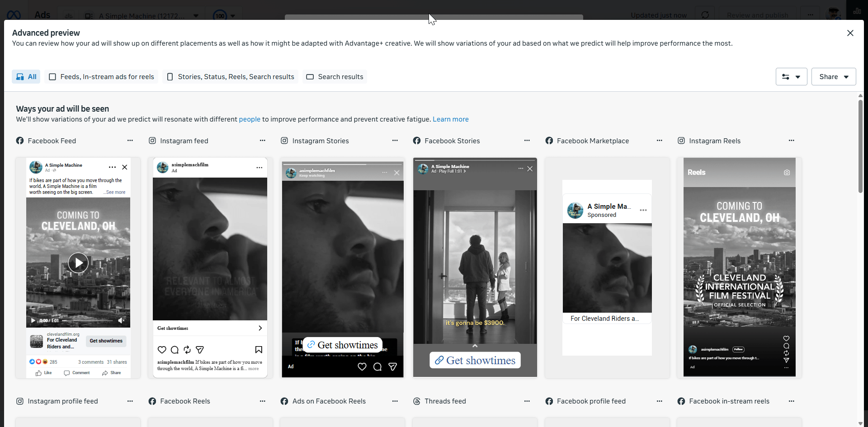Click the dialog vertical scrollbar
The width and height of the screenshot is (868, 427).
point(860,146)
